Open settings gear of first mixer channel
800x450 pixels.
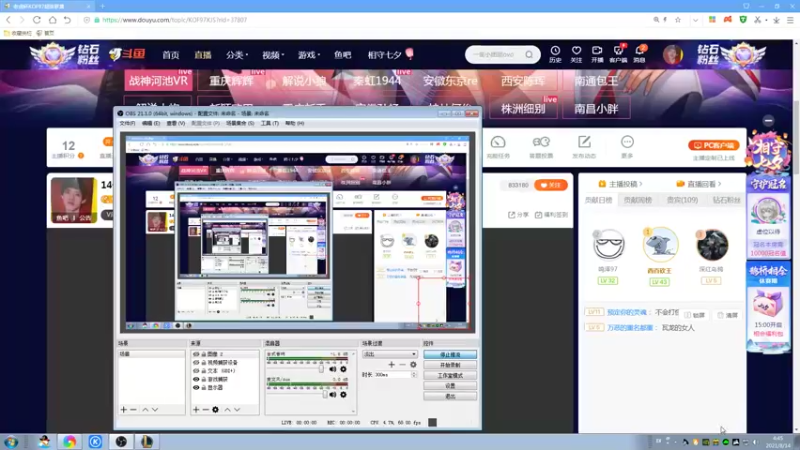click(343, 369)
